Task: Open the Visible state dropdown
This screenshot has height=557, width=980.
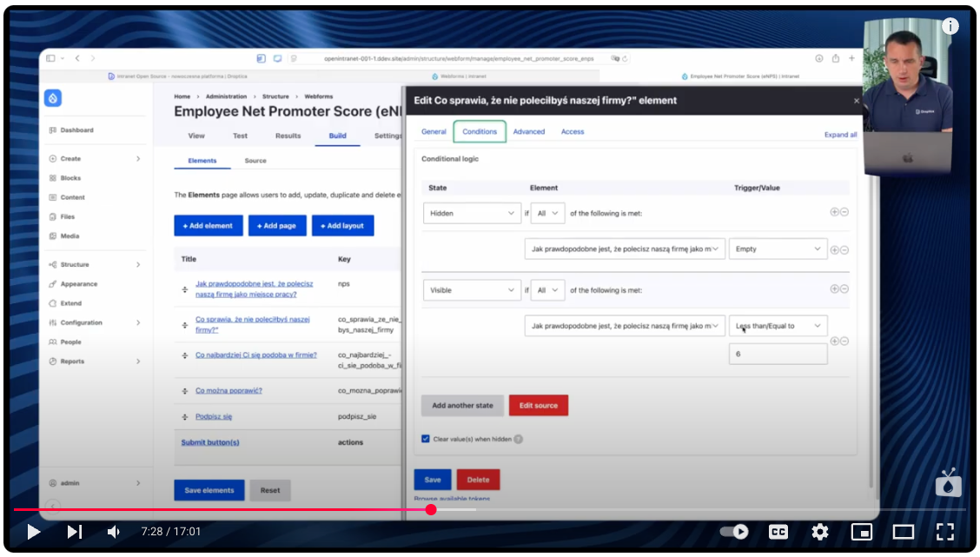Action: coord(472,290)
